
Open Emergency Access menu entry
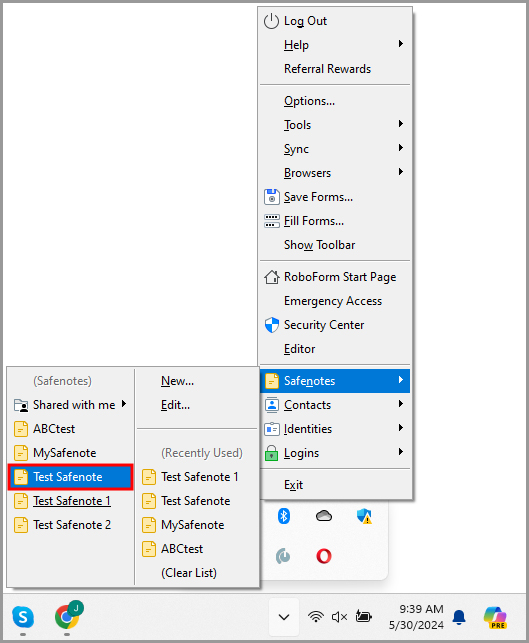pyautogui.click(x=335, y=301)
